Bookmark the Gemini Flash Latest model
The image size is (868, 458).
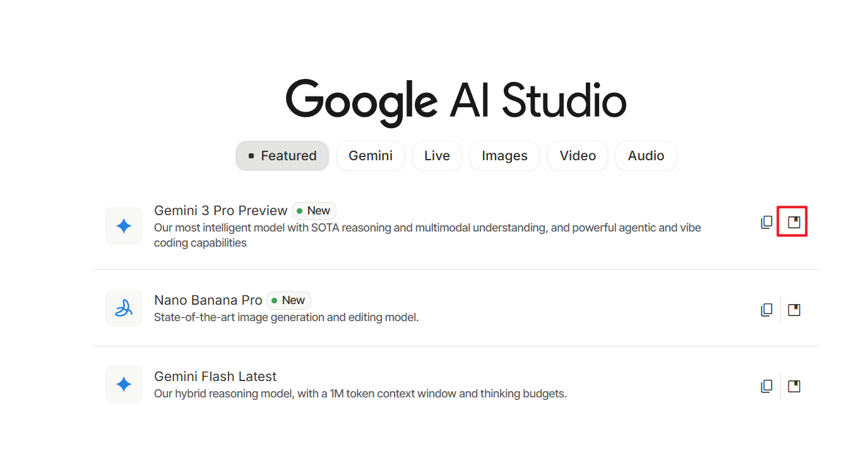click(x=794, y=385)
